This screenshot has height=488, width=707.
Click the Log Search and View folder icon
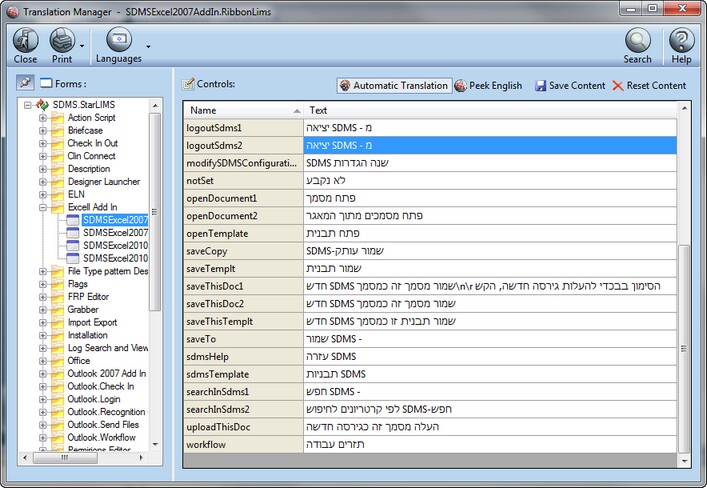tap(57, 349)
